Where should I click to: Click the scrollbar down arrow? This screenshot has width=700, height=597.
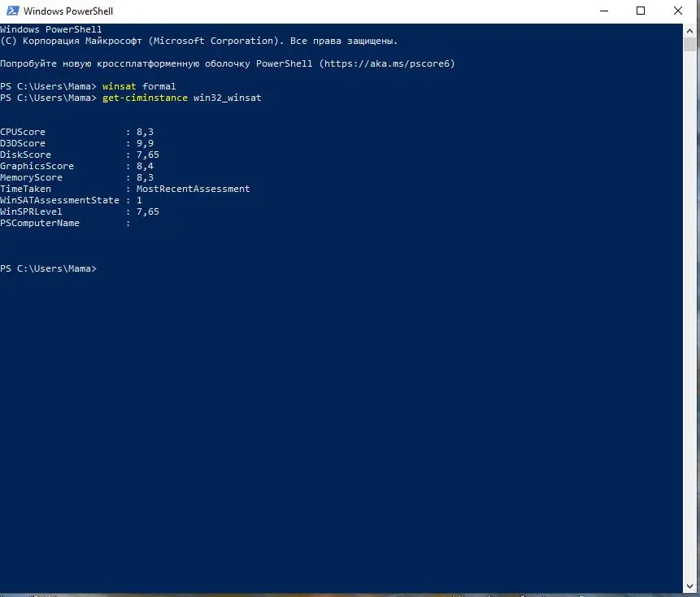pyautogui.click(x=689, y=586)
